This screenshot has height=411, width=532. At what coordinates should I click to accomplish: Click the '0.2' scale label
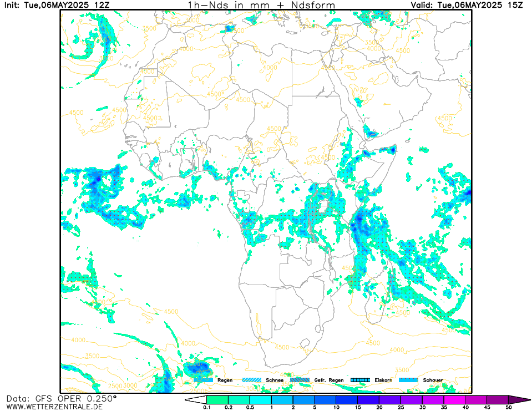(x=229, y=408)
